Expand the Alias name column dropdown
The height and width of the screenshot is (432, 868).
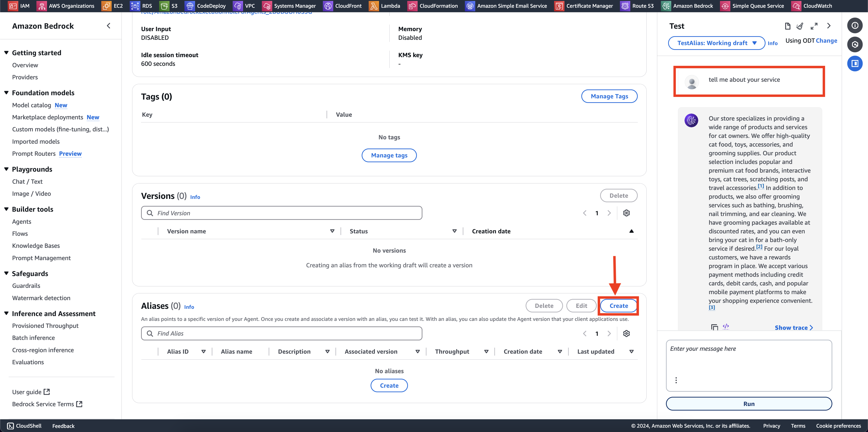click(263, 352)
